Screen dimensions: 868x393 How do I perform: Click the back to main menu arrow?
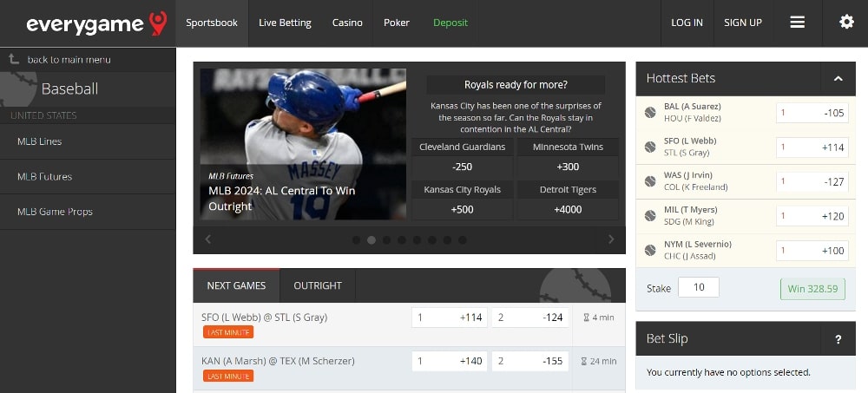coord(14,59)
